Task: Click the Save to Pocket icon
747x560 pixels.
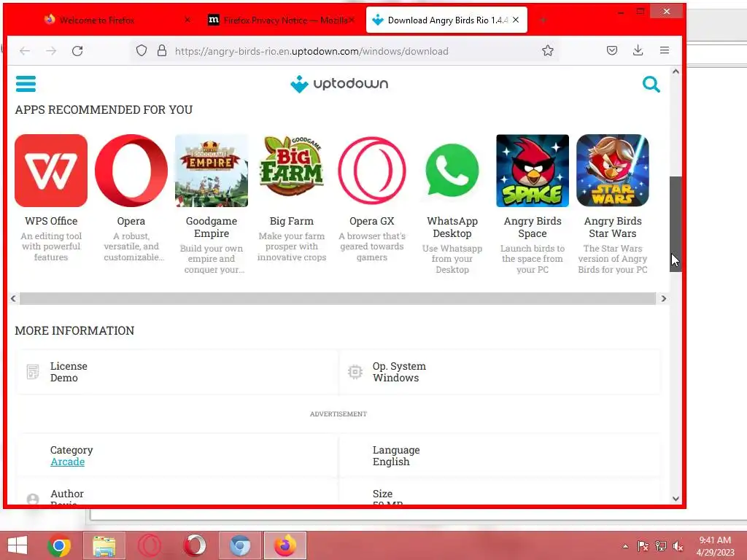Action: click(612, 50)
